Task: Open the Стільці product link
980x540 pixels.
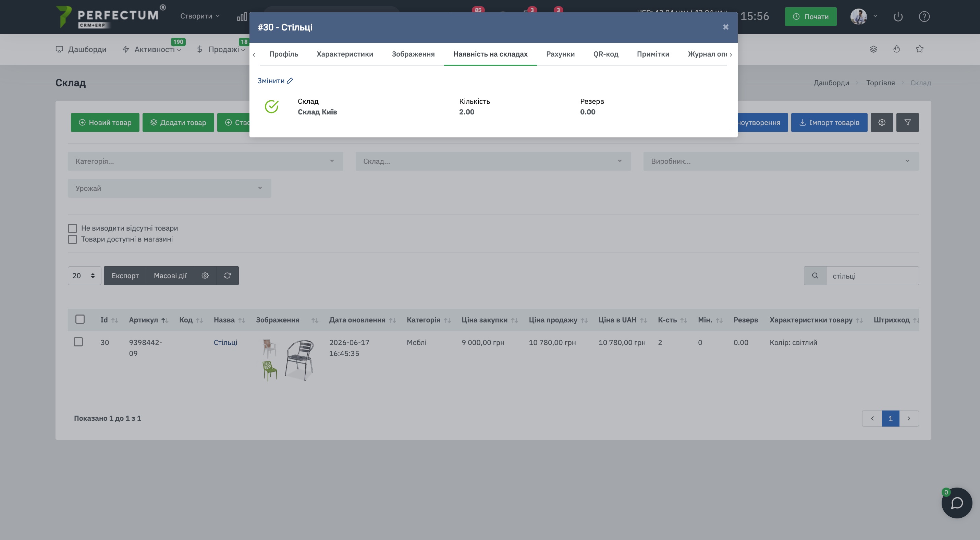Action: point(225,343)
